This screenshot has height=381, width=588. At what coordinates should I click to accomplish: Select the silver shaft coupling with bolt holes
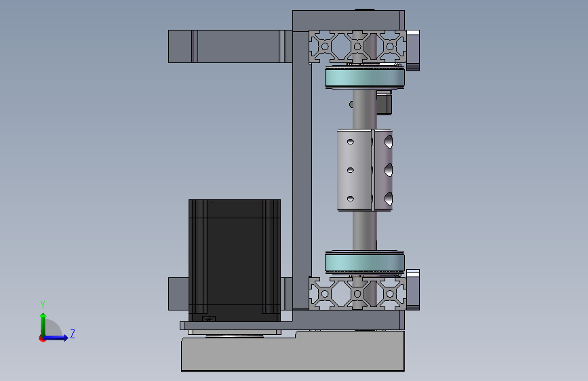364,170
